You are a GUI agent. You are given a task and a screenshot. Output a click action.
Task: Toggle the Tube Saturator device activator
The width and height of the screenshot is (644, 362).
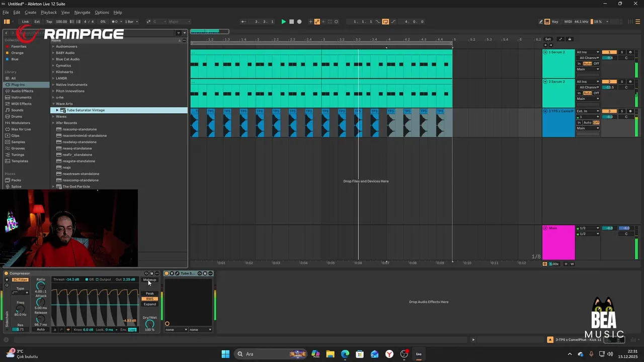(x=167, y=273)
